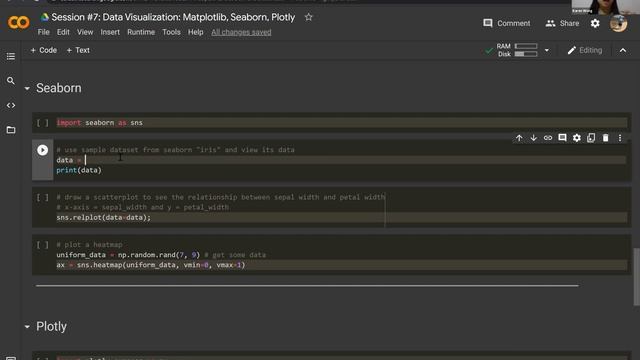640x360 pixels.
Task: Collapse the Plotly section
Action: (x=27, y=327)
